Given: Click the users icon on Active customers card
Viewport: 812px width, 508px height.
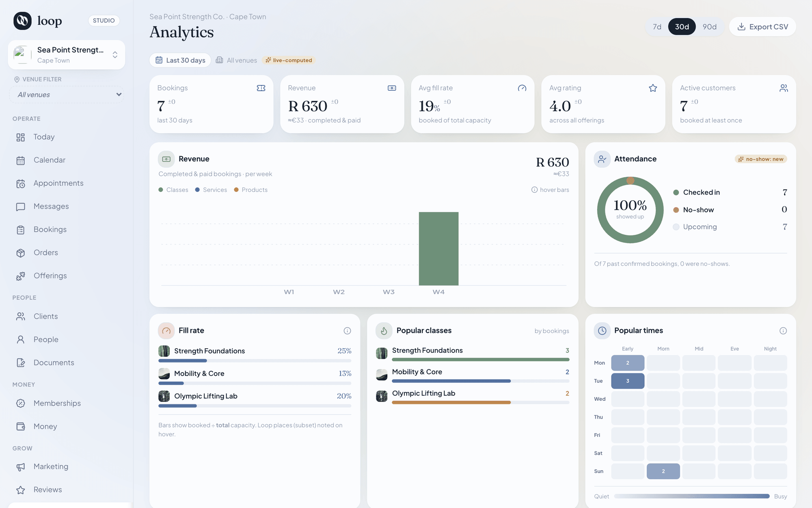Looking at the screenshot, I should coord(784,88).
